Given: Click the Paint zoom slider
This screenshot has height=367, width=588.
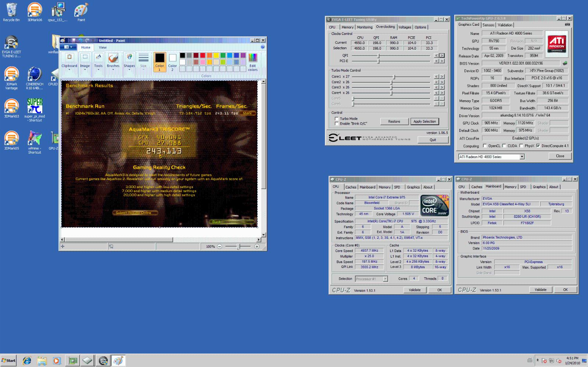Looking at the screenshot, I should coord(238,247).
